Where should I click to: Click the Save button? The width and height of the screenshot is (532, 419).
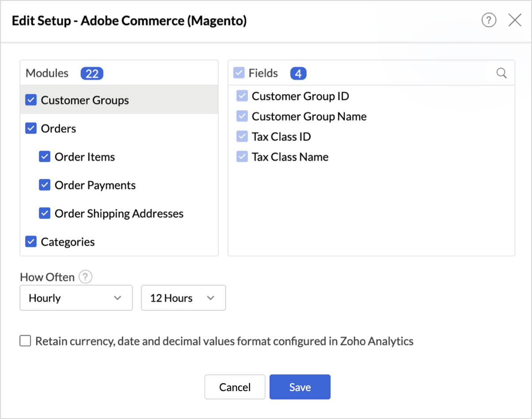[x=300, y=387]
